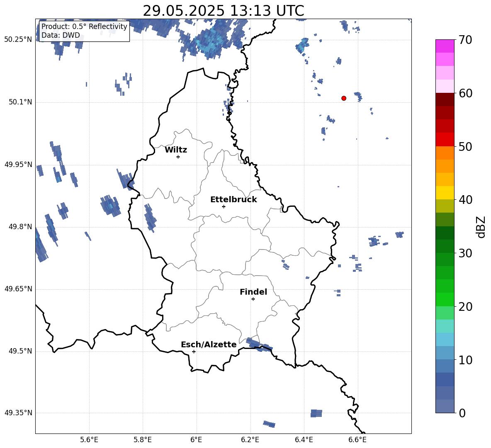The height and width of the screenshot is (448, 491).
Task: Click the 5.6°E longitude label
Action: pos(89,440)
